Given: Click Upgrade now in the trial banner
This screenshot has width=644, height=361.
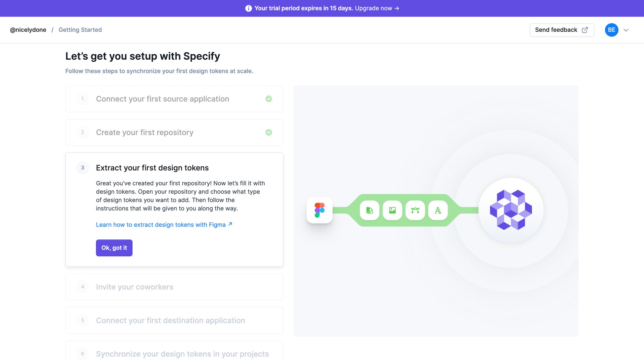Looking at the screenshot, I should [373, 8].
